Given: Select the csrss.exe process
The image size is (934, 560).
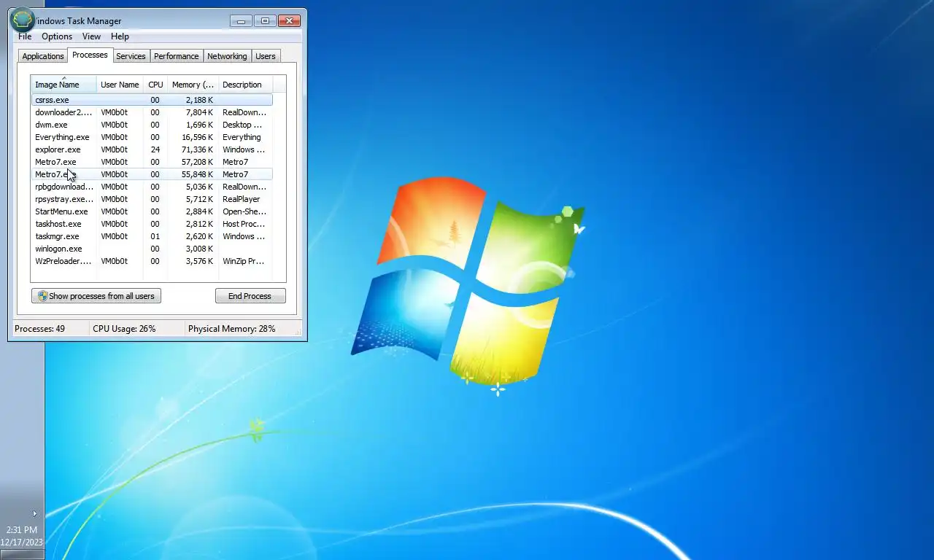Looking at the screenshot, I should 152,100.
